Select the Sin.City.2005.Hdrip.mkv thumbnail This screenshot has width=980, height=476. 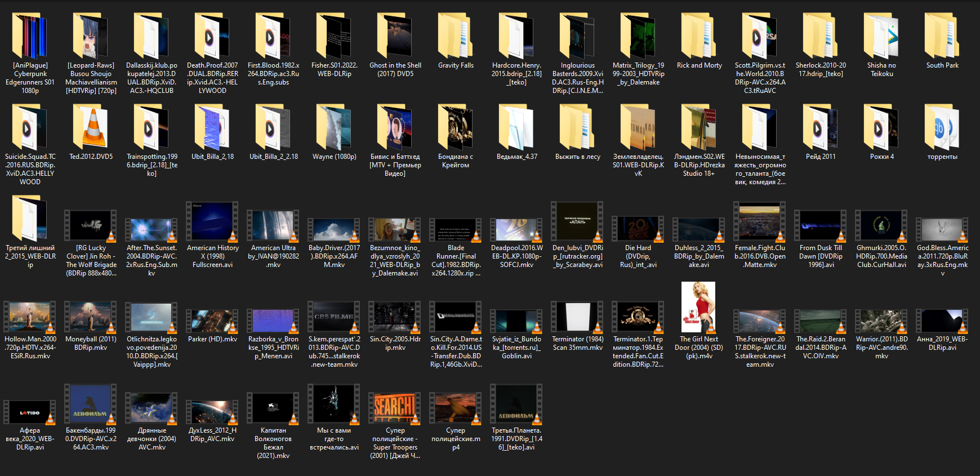pos(395,317)
